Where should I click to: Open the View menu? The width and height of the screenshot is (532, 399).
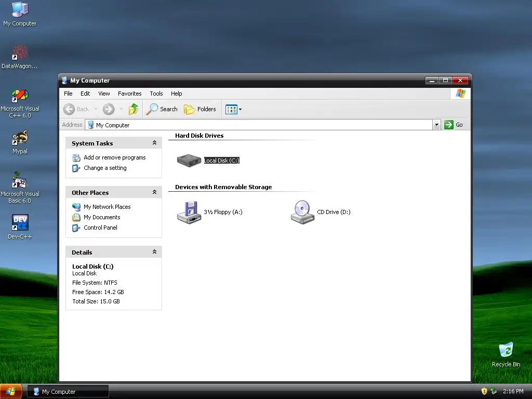coord(104,94)
